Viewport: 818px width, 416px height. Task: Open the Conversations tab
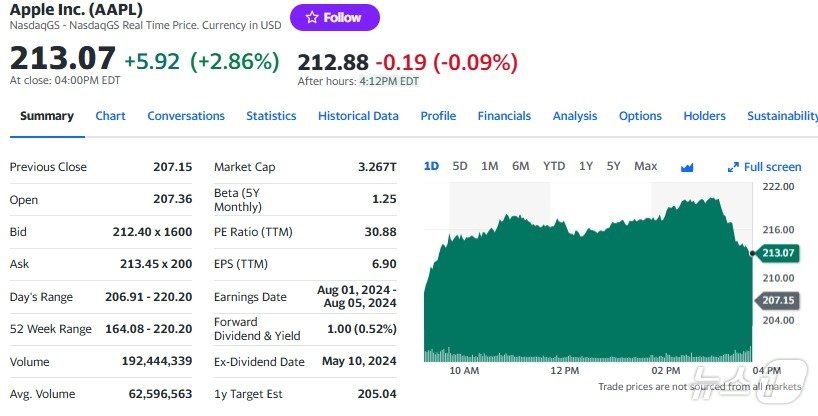(186, 116)
